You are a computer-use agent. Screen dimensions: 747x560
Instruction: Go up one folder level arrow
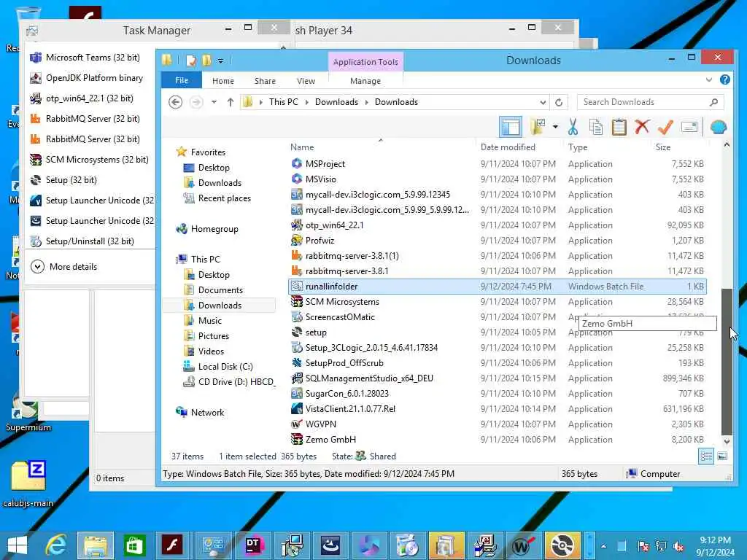coord(230,102)
